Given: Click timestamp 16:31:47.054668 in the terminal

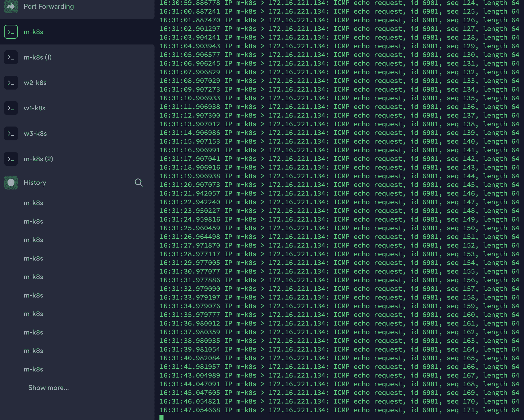Looking at the screenshot, I should pyautogui.click(x=190, y=410).
